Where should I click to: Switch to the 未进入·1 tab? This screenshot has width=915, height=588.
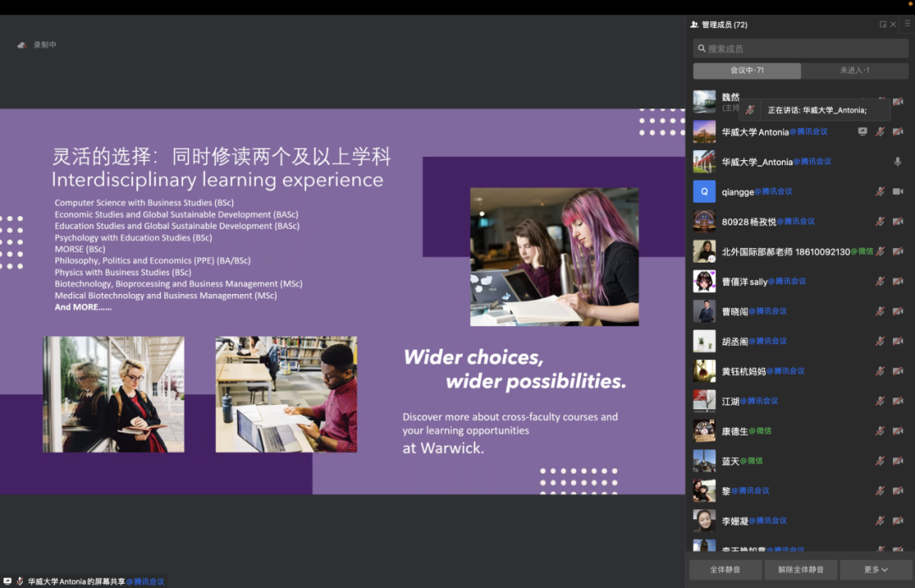coord(854,70)
